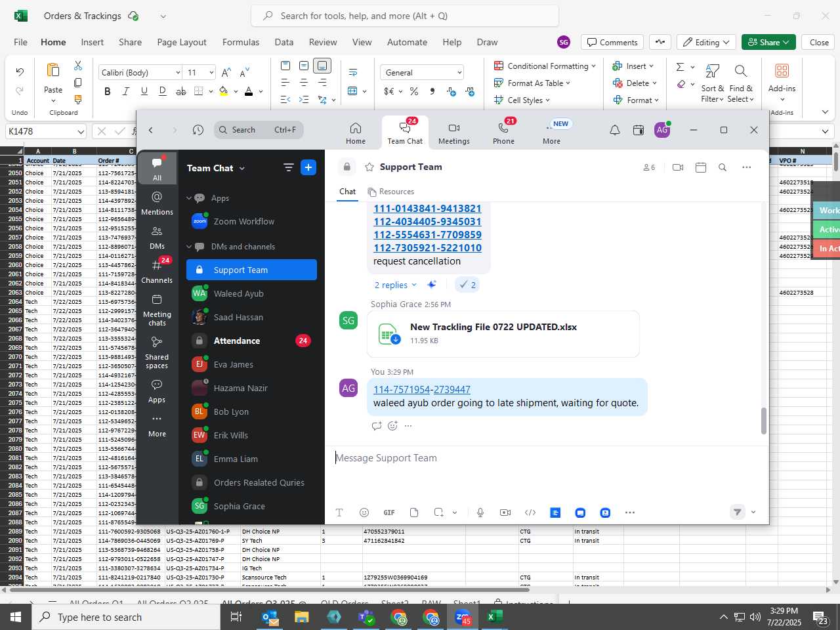Open the emoji picker in message toolbar

(364, 513)
